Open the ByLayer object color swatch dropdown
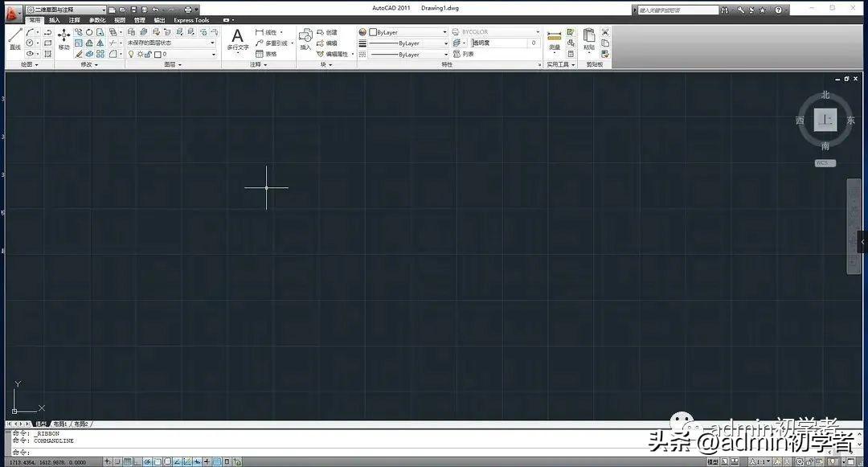This screenshot has width=868, height=467. click(408, 32)
